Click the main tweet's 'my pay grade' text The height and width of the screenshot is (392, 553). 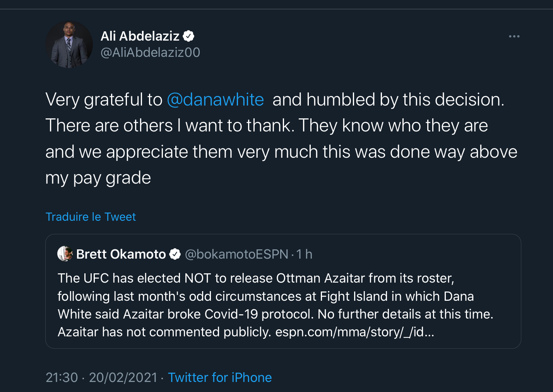98,178
